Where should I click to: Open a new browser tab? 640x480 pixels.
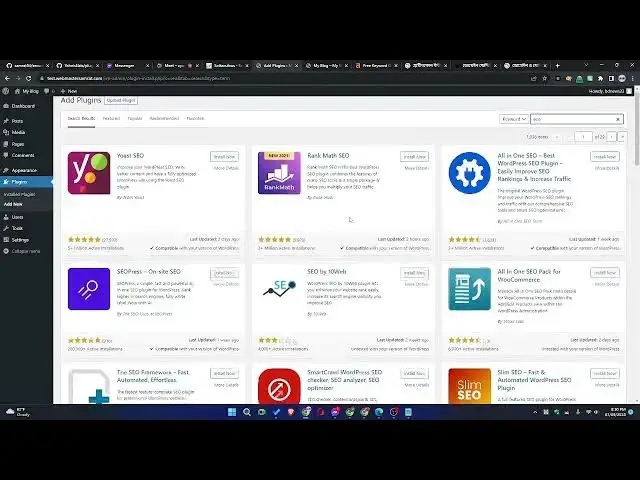coord(558,65)
